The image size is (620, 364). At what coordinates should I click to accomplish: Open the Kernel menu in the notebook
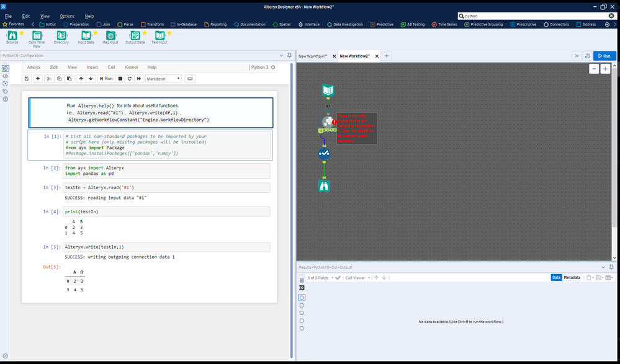coord(132,67)
